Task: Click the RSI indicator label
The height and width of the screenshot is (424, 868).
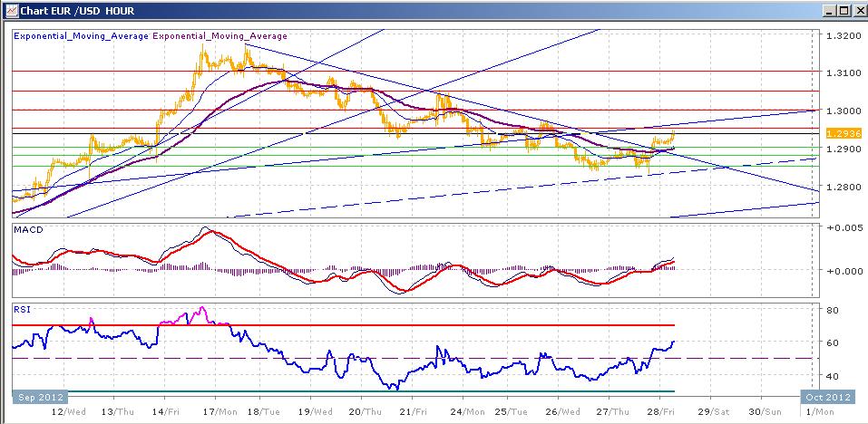Action: tap(21, 310)
